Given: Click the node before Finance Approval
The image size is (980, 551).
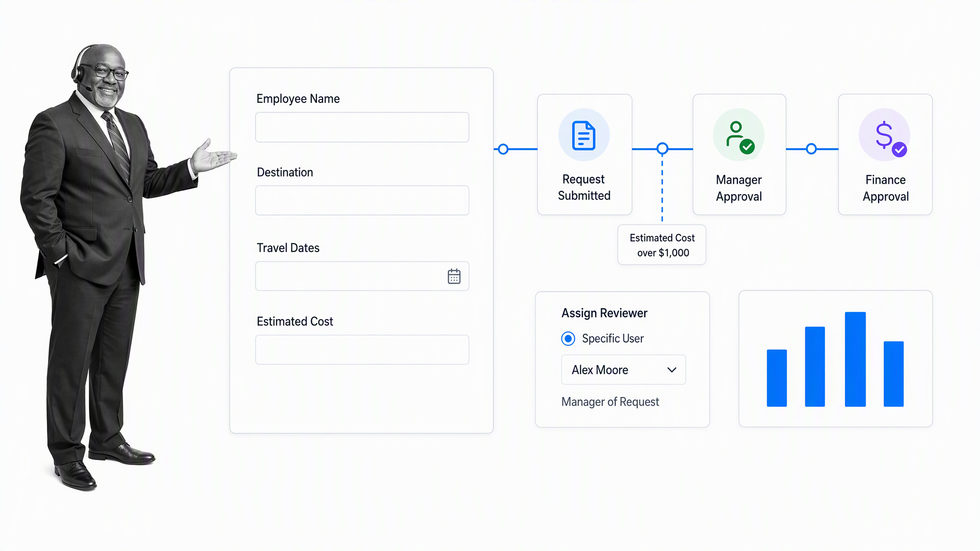Looking at the screenshot, I should (x=811, y=149).
